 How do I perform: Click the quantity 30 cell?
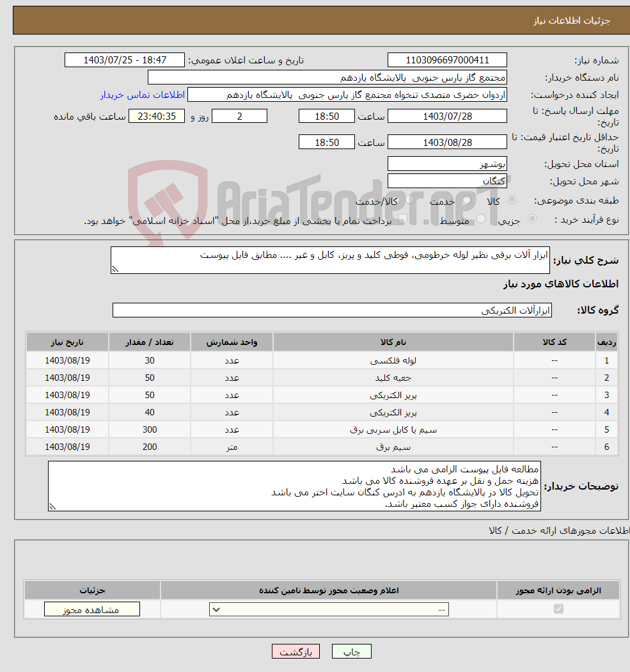coord(150,360)
